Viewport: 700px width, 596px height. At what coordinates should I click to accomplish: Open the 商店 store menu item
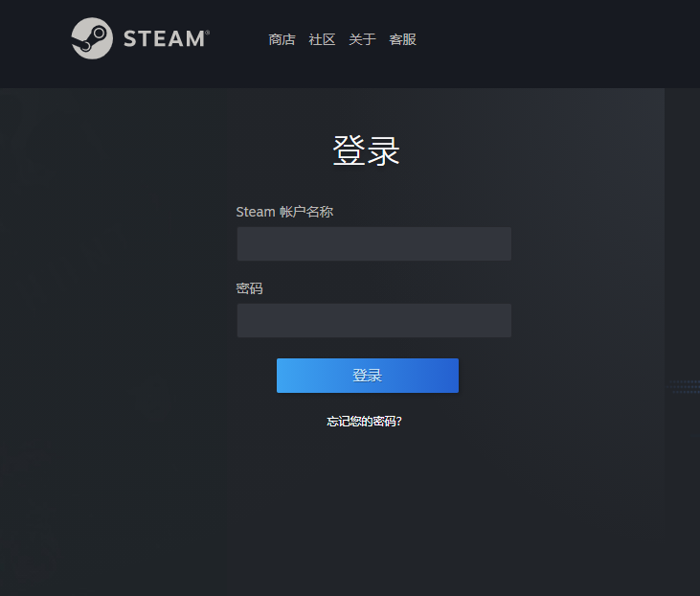click(x=282, y=39)
